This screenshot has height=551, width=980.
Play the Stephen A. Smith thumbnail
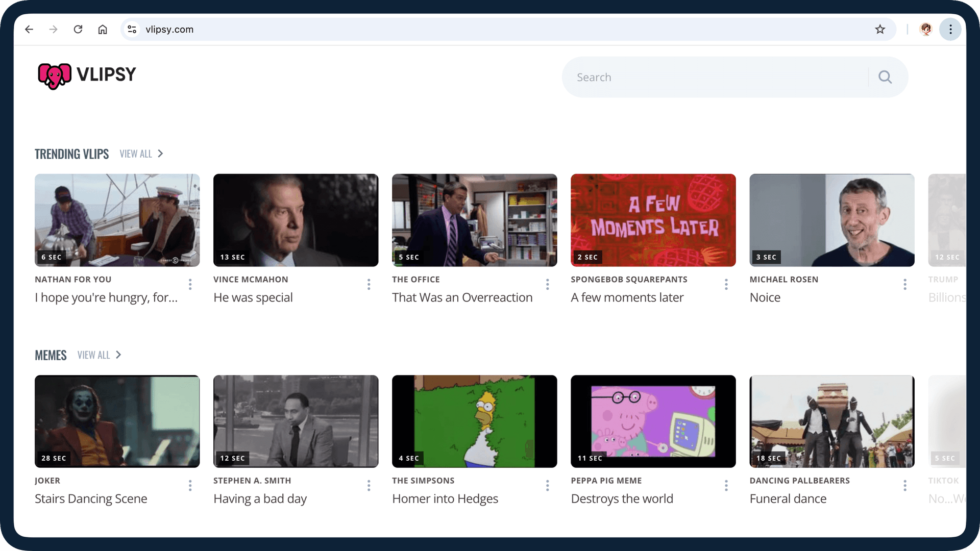(296, 421)
